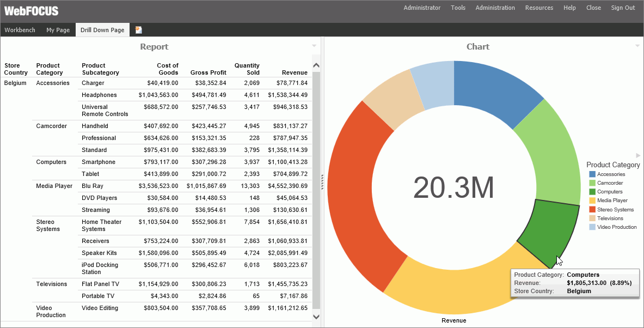Open the Chart panel options arrow
Image resolution: width=644 pixels, height=328 pixels.
point(637,46)
